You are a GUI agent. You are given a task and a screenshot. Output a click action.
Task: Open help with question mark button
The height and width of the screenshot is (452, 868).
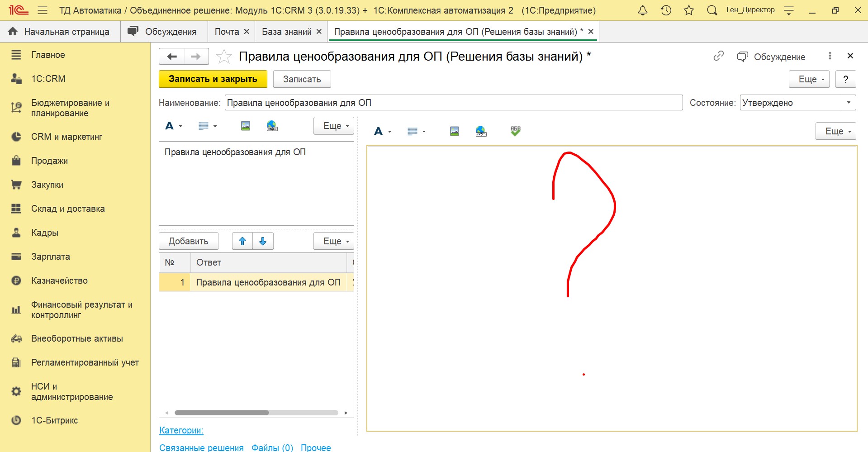[x=845, y=79]
